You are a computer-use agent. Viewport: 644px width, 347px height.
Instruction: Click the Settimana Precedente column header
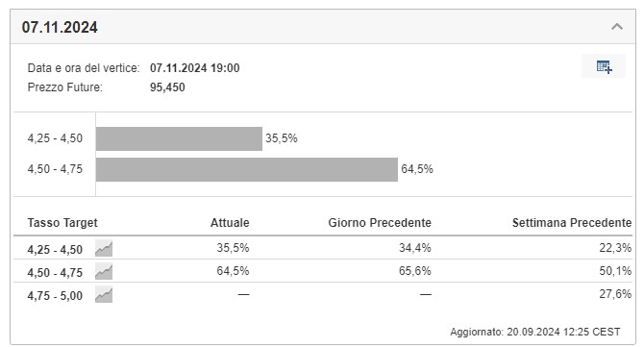[572, 223]
